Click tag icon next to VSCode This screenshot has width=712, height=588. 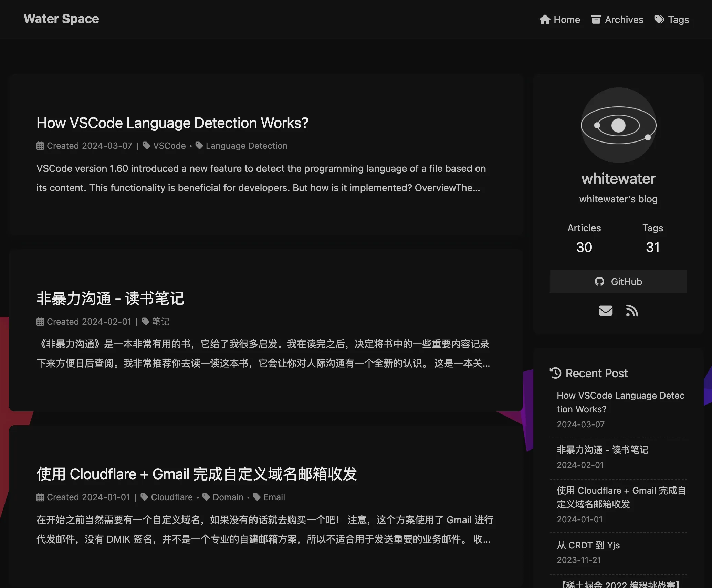point(146,146)
